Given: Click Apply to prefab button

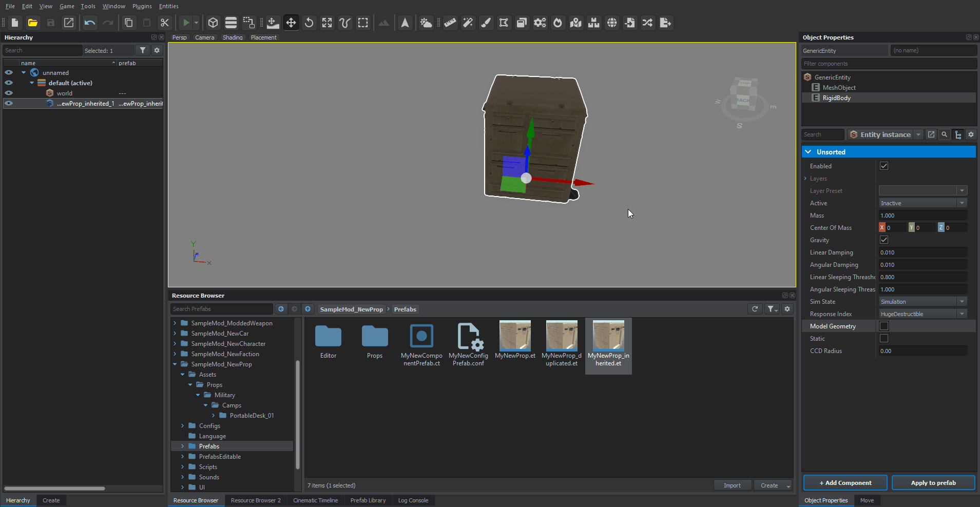Looking at the screenshot, I should (x=933, y=483).
